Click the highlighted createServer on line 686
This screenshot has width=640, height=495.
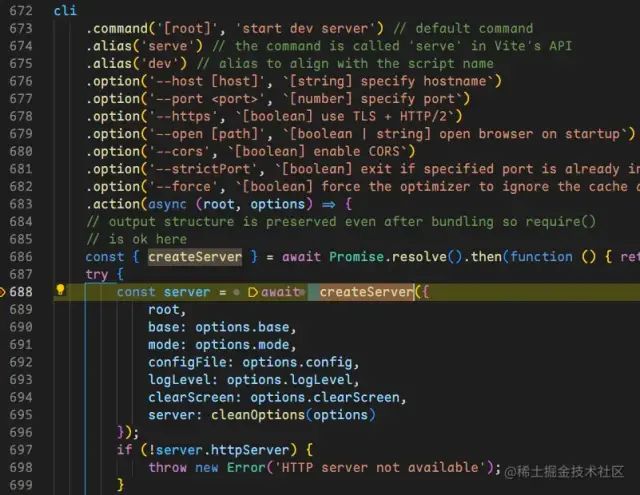195,257
